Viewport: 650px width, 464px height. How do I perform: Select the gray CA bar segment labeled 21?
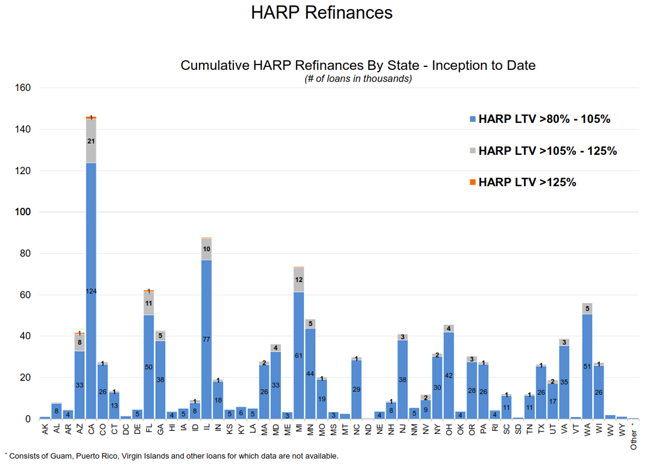coord(91,141)
